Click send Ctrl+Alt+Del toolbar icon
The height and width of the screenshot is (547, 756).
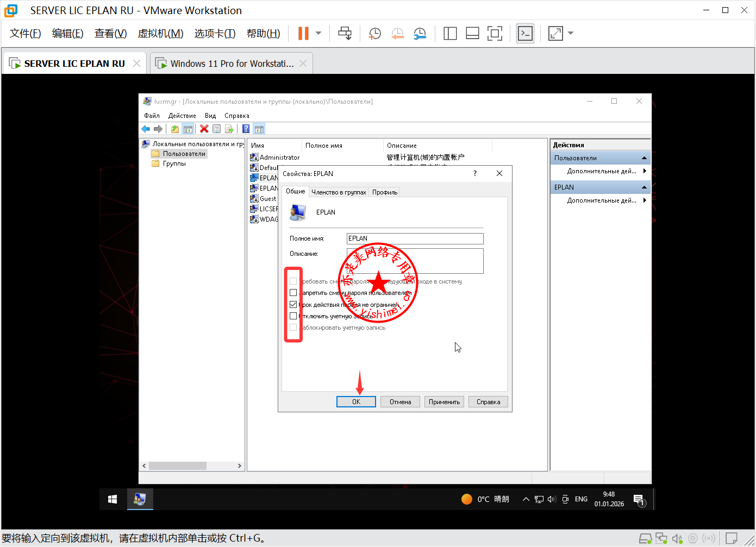(x=345, y=33)
